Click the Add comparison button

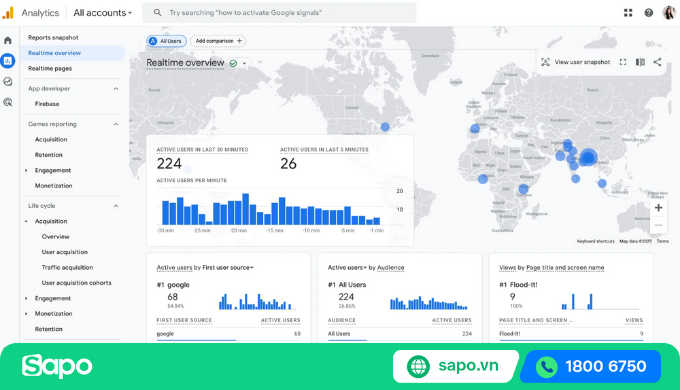pos(218,41)
